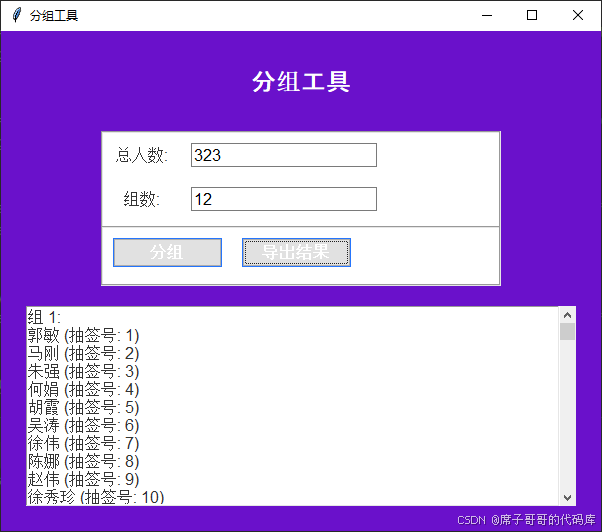Select the row 吴涛 (抽签号: 6)
The width and height of the screenshot is (602, 532).
(x=83, y=425)
